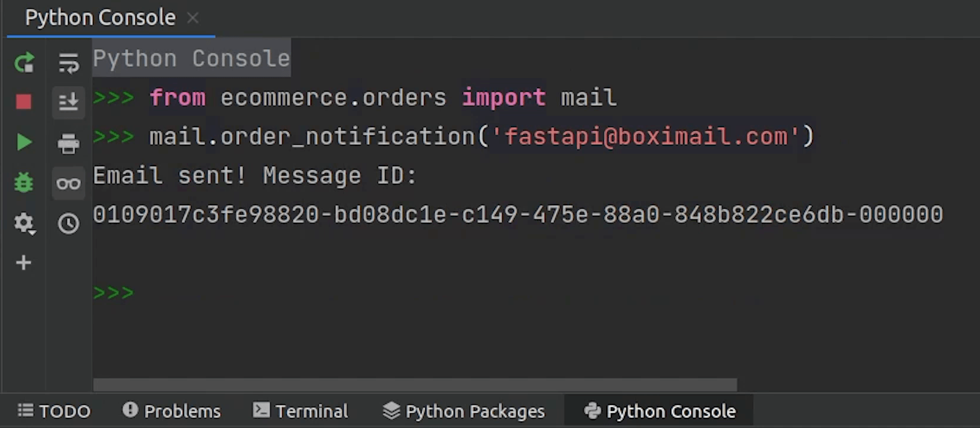Stop the running console process
The height and width of the screenshot is (428, 980).
click(24, 102)
